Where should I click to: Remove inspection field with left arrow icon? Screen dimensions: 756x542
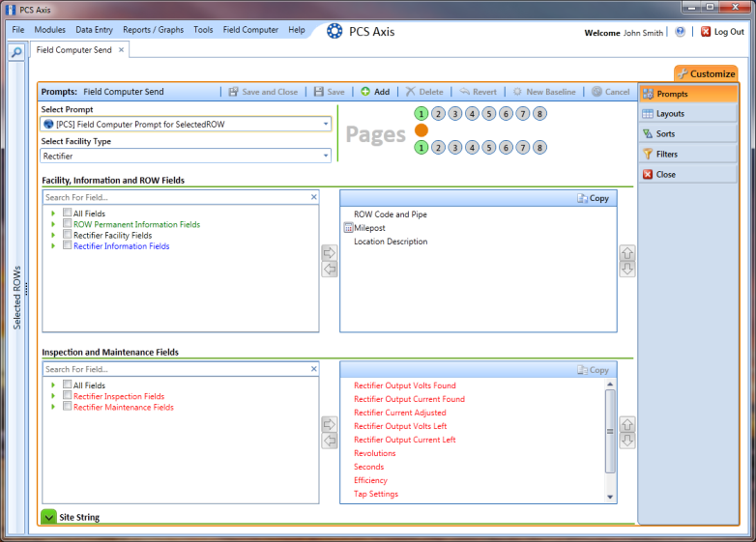click(330, 441)
